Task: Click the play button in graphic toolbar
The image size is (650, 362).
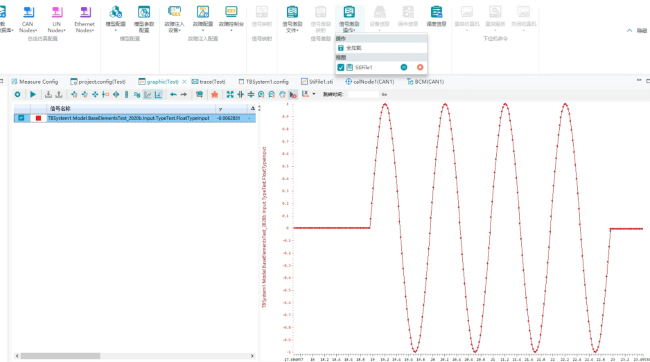Action: click(33, 95)
